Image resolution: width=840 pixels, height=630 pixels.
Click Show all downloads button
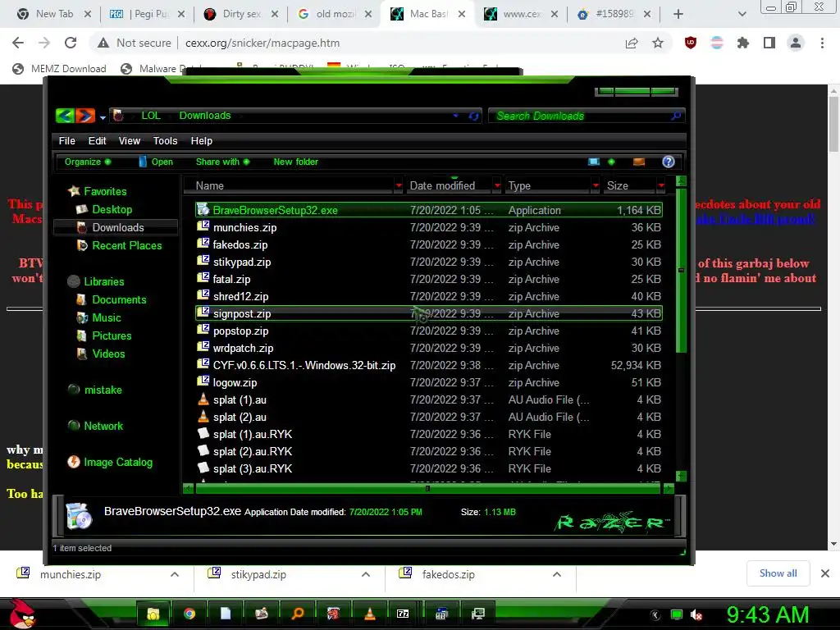[778, 573]
